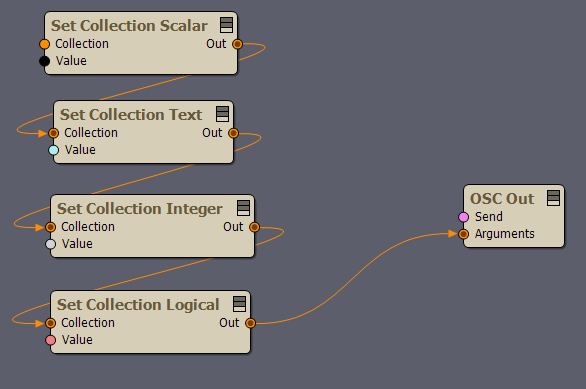This screenshot has width=586, height=389.
Task: Select the Set Collection Scalar node title
Action: [129, 26]
